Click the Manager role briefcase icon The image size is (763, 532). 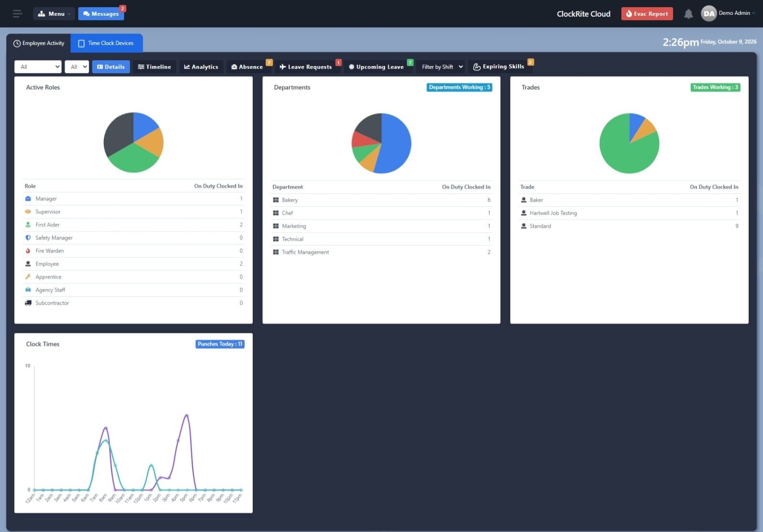(28, 199)
